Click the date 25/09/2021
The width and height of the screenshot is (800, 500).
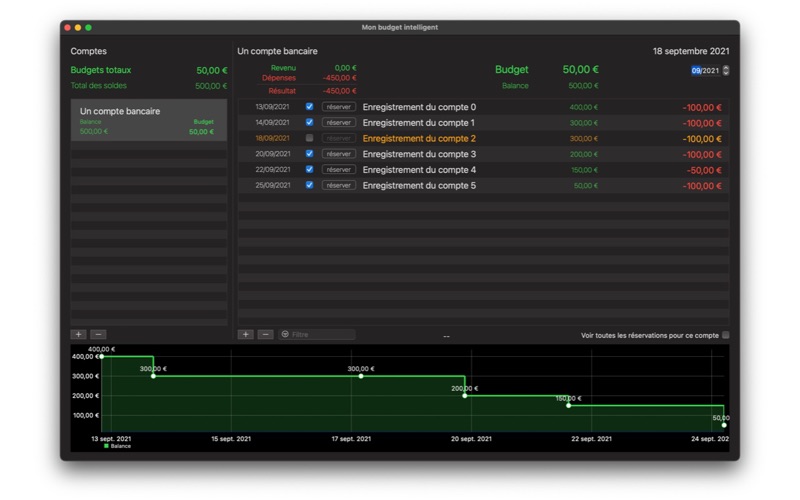272,185
